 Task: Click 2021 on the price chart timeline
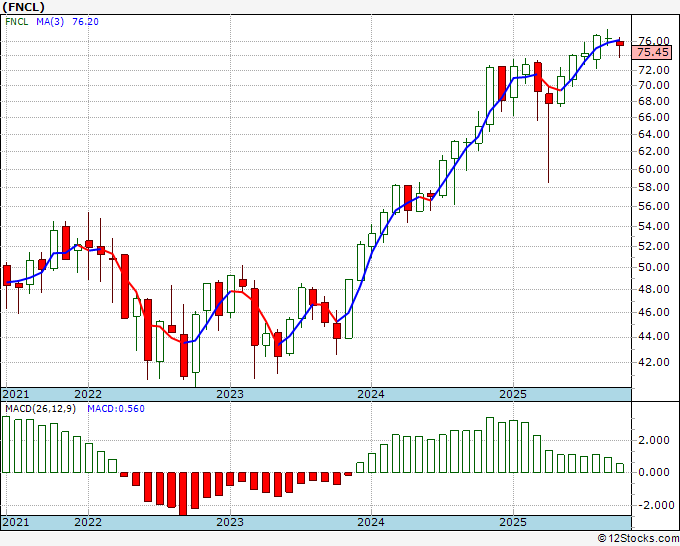pyautogui.click(x=16, y=394)
